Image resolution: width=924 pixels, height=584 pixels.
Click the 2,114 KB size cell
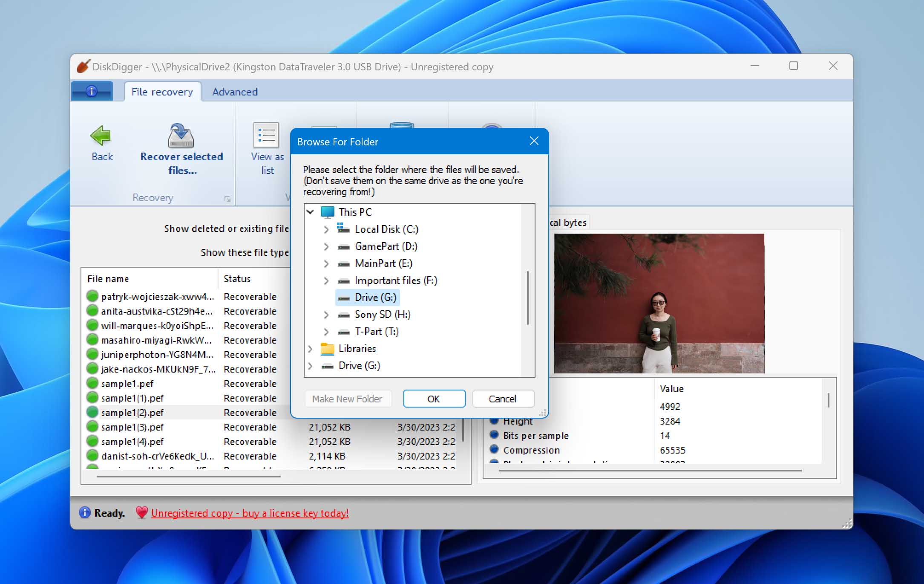(327, 456)
